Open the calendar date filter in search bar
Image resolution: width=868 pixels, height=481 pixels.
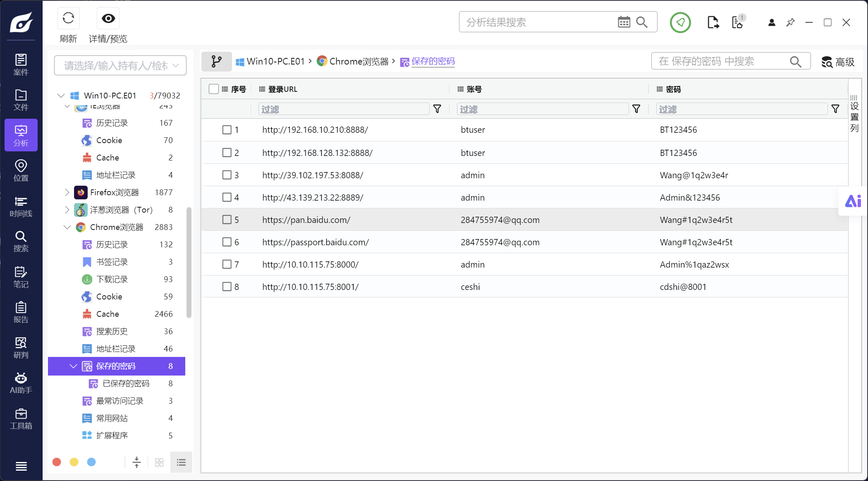[624, 22]
